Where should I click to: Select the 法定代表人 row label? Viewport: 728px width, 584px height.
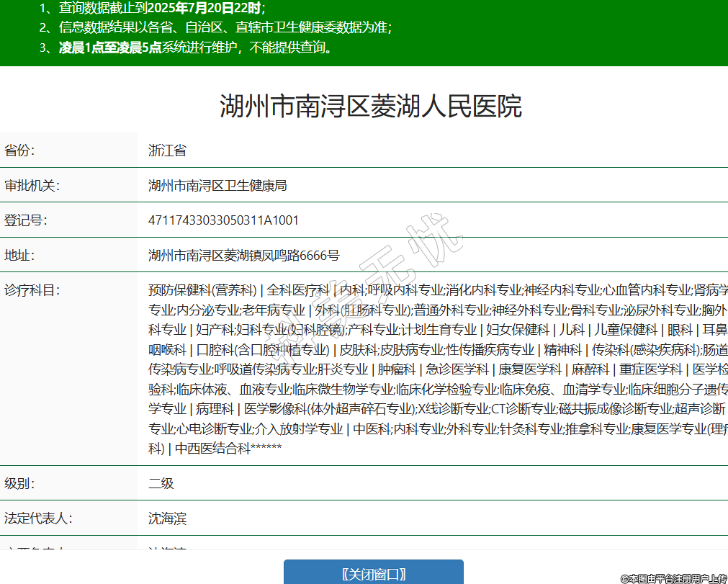(x=39, y=518)
